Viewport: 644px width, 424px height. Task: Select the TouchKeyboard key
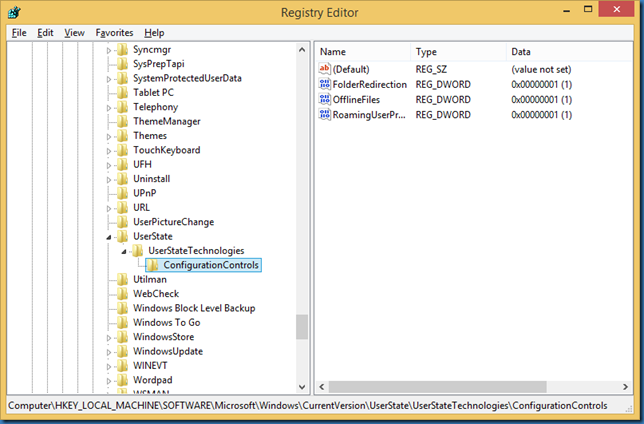coord(167,150)
